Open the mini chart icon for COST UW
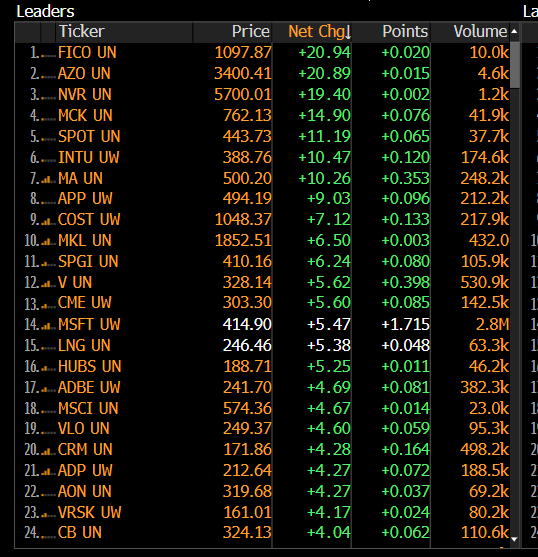 (x=47, y=222)
